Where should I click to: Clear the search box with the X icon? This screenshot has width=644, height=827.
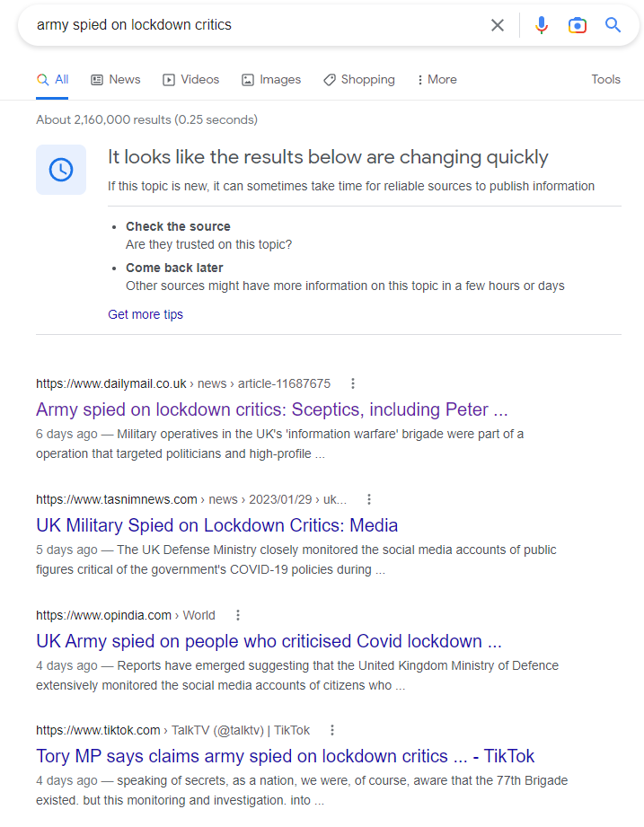(x=498, y=25)
